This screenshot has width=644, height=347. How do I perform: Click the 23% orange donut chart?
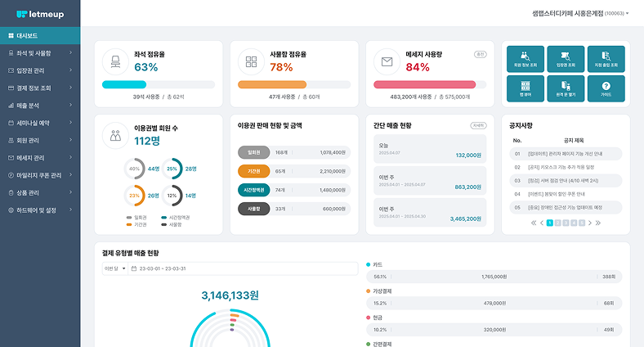[134, 196]
